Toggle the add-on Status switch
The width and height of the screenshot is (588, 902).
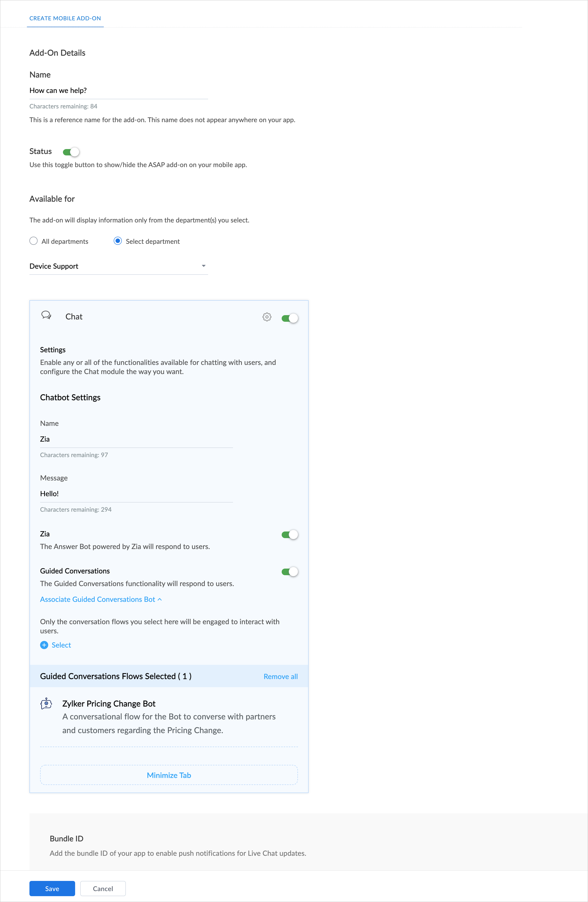71,152
